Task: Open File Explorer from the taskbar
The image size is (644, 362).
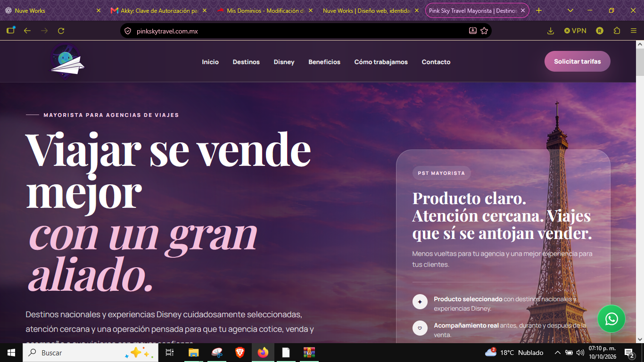Action: [x=193, y=353]
